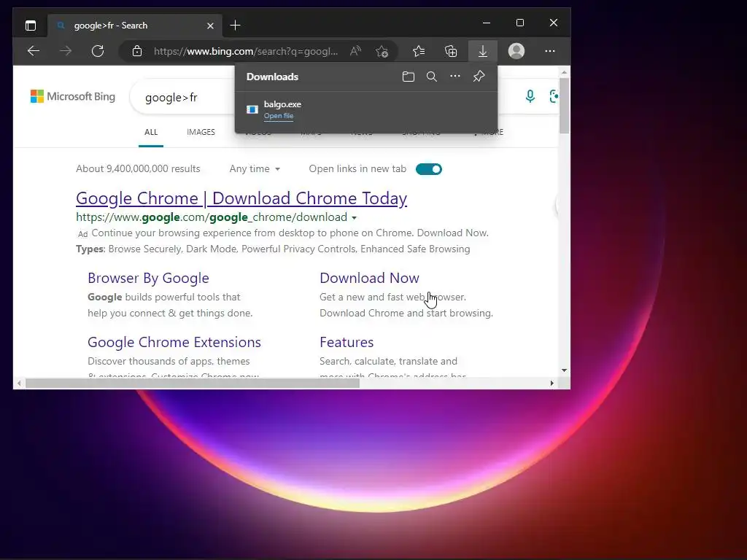Minimize the Edge window
Screen dimensions: 747x560
point(487,23)
